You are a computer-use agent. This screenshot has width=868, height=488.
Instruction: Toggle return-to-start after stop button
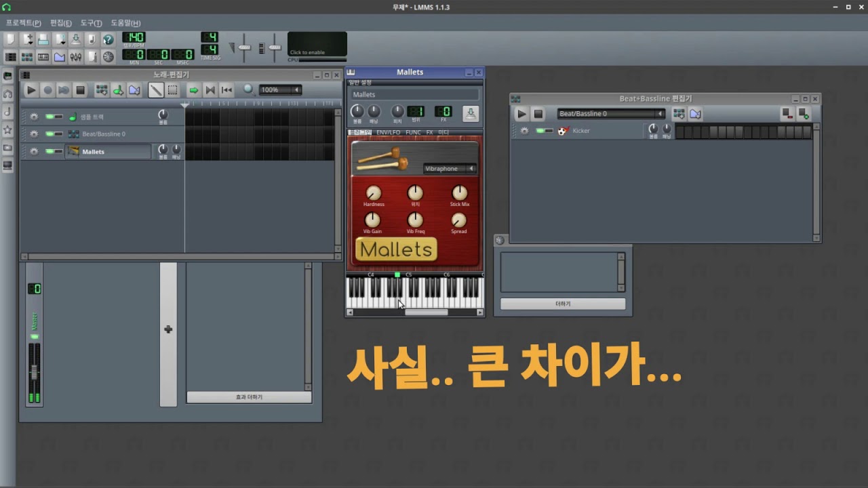(x=226, y=89)
